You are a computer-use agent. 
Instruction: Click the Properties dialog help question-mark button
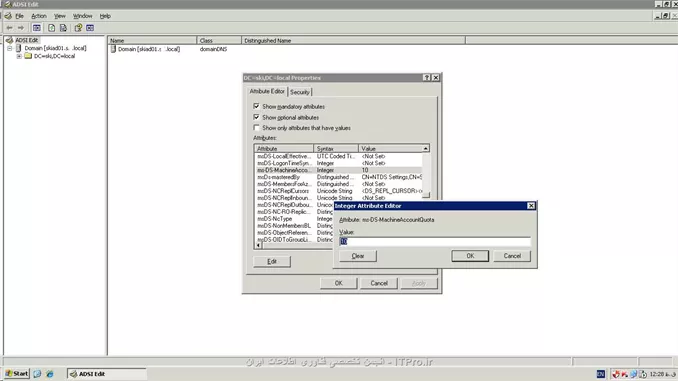point(427,77)
